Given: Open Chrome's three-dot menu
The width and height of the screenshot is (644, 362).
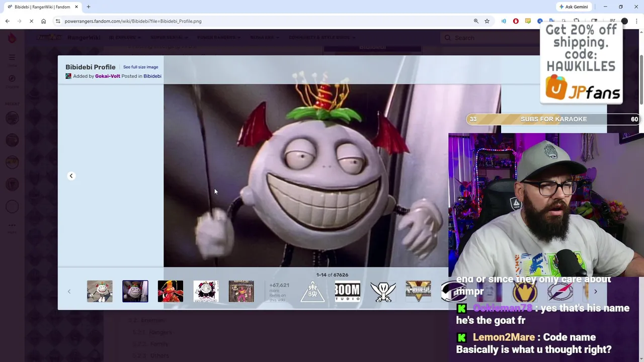Looking at the screenshot, I should (x=636, y=21).
